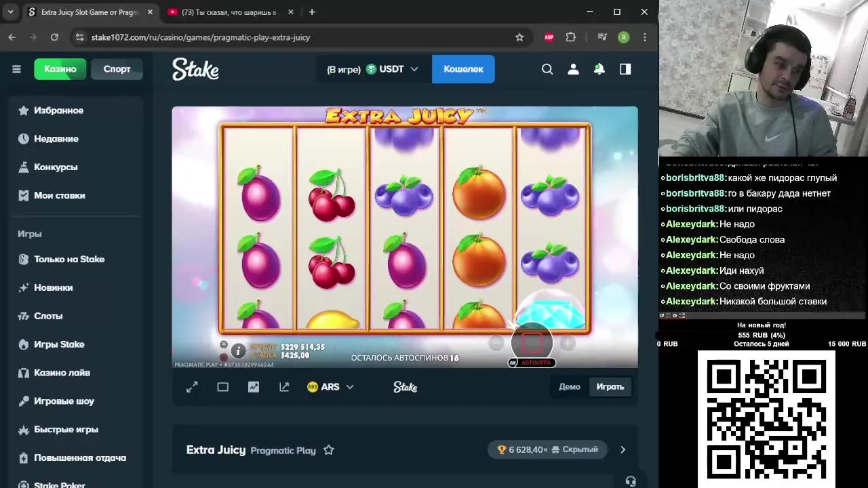Switch to the YouTube browser tab

tap(230, 12)
